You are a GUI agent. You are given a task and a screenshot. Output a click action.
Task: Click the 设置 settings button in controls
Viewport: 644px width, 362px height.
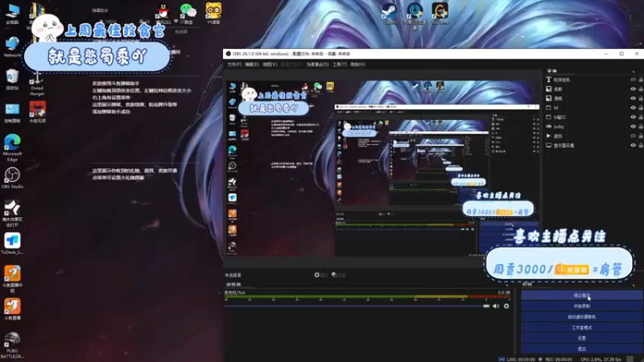(581, 338)
